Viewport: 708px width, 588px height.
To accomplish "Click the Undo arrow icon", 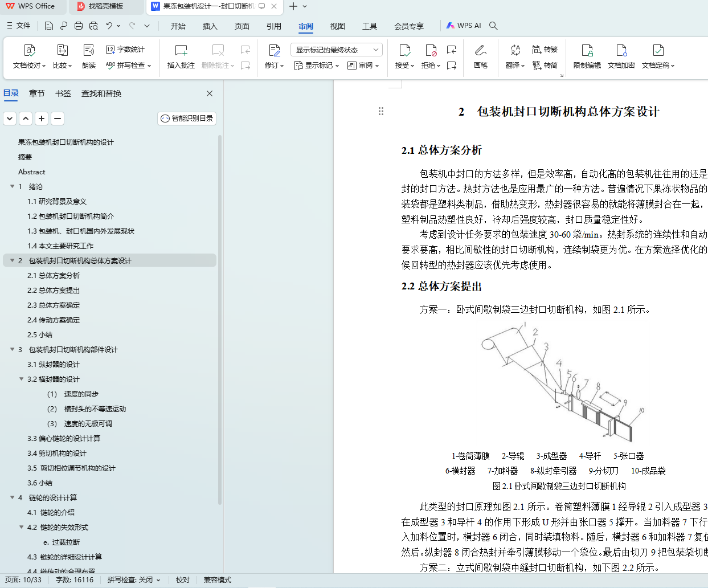I will [x=109, y=26].
